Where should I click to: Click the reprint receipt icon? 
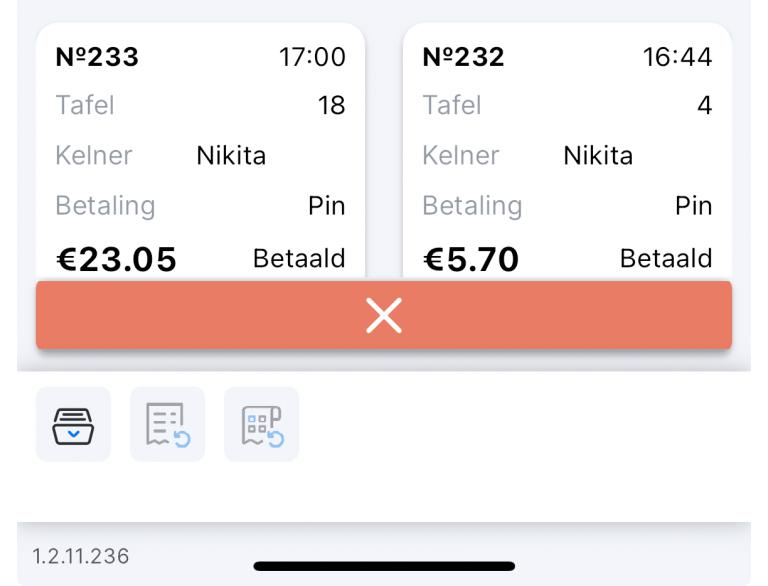(167, 424)
